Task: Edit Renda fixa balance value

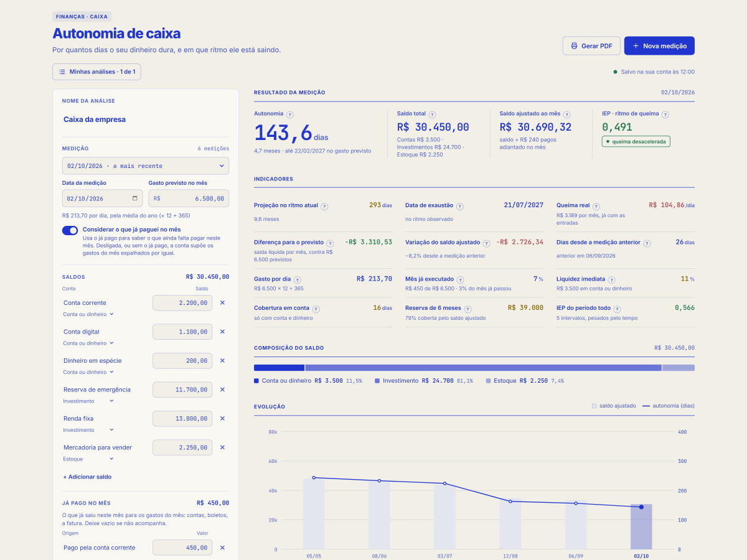Action: 182,419
